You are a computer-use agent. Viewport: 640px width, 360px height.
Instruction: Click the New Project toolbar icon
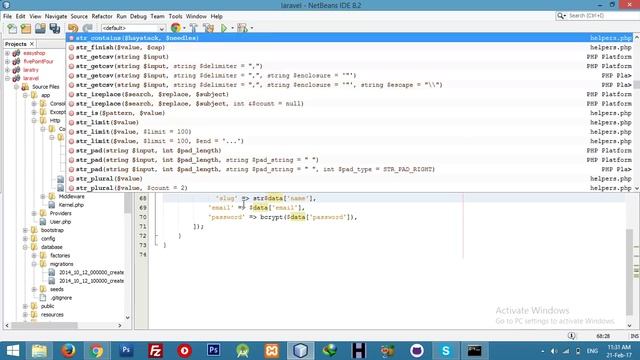tap(26, 28)
